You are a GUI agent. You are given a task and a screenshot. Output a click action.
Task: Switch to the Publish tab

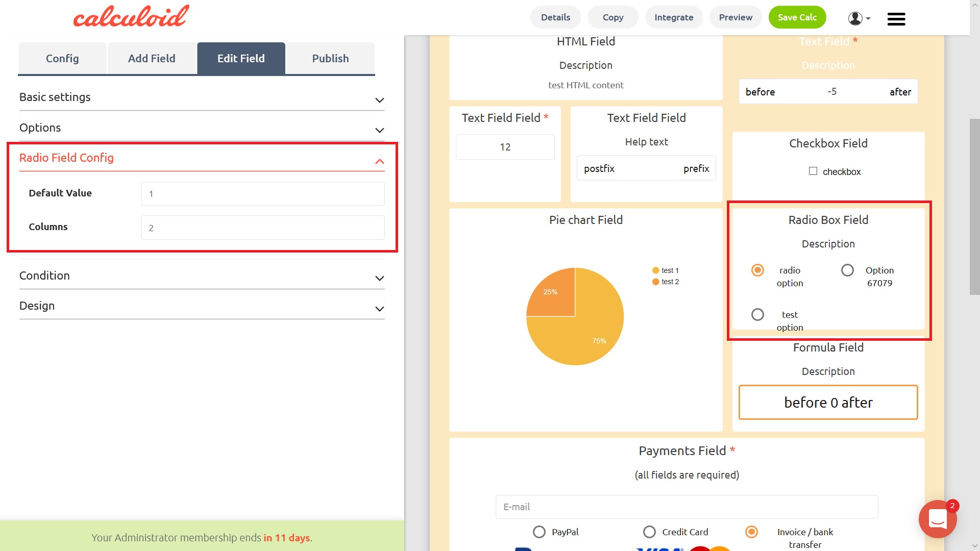[x=330, y=58]
